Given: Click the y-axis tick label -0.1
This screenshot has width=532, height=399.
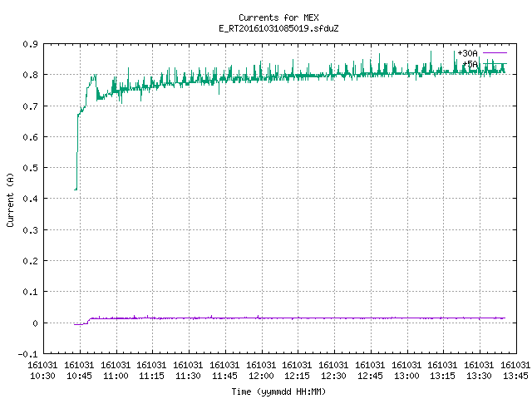Looking at the screenshot, I should [x=27, y=354].
